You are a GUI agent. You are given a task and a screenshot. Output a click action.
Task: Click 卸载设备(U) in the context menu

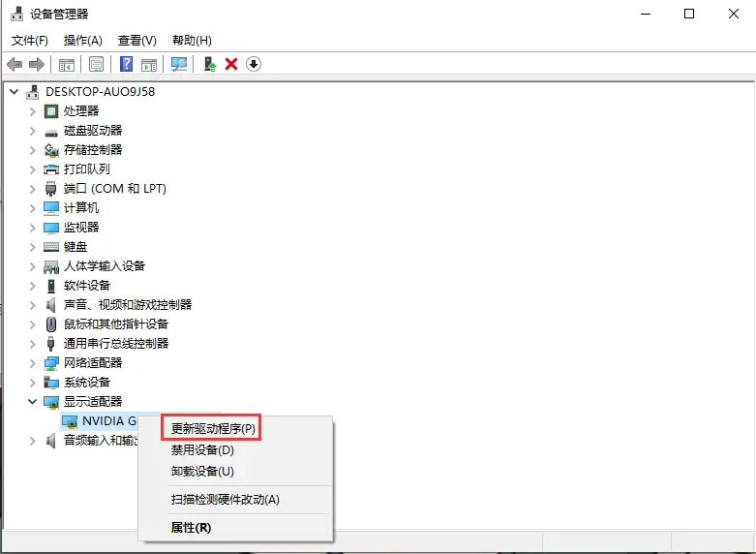pyautogui.click(x=202, y=472)
